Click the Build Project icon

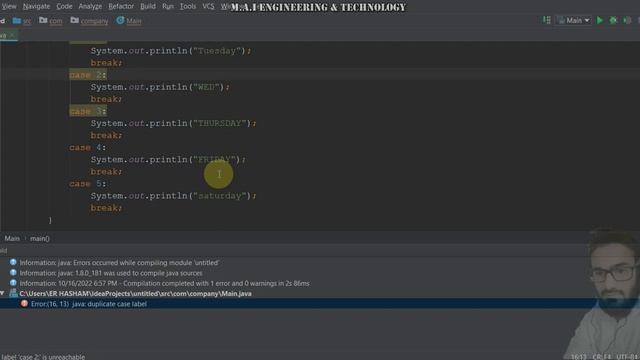click(547, 20)
